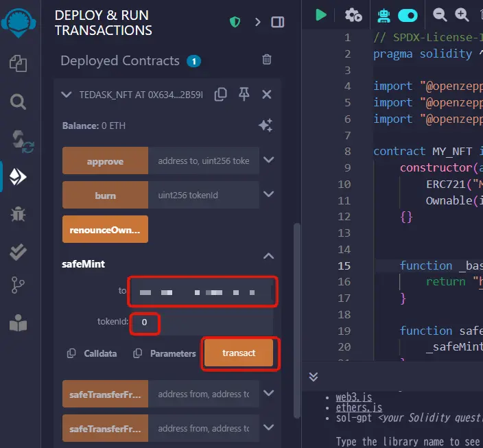This screenshot has height=448, width=483.
Task: Pin the TEDASK_NFT contract
Action: coord(244,94)
